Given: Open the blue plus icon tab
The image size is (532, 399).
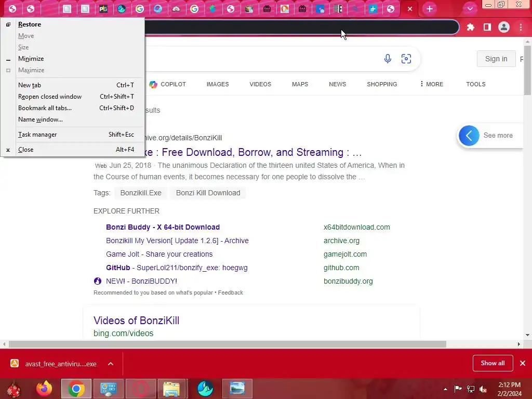Looking at the screenshot, I should tap(373, 9).
